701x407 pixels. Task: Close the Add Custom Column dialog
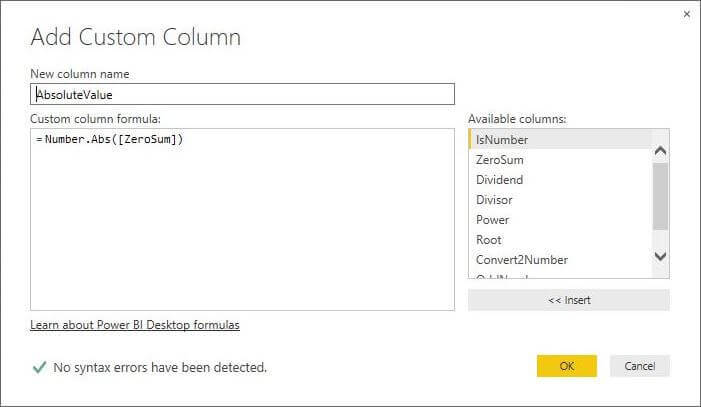coord(686,14)
